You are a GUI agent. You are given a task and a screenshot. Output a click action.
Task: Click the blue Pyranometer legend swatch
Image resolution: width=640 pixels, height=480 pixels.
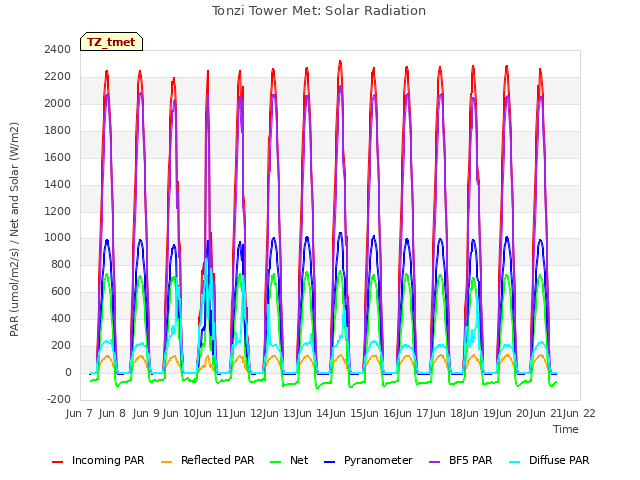(x=329, y=462)
